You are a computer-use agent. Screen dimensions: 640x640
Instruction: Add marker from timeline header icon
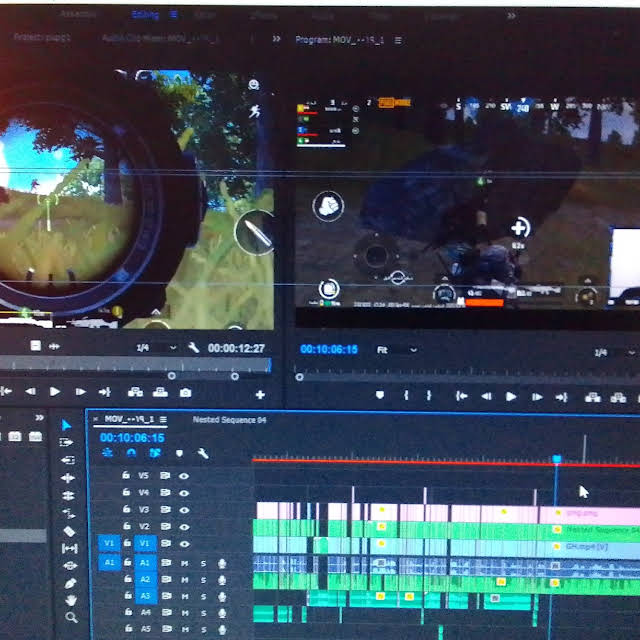(x=179, y=453)
